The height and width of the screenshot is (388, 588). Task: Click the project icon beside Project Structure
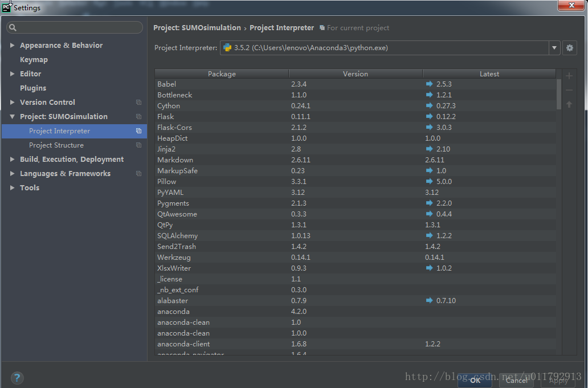point(139,145)
